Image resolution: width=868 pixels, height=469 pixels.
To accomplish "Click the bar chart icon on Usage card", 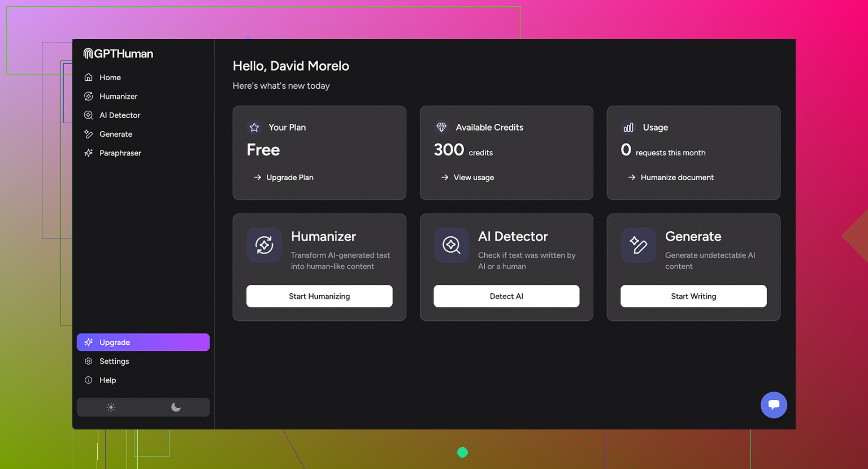I will (x=628, y=127).
